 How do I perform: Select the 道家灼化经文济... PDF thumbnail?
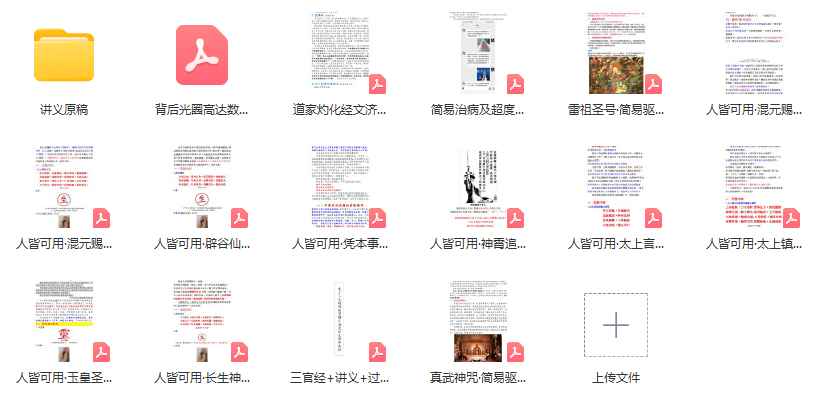click(340, 54)
